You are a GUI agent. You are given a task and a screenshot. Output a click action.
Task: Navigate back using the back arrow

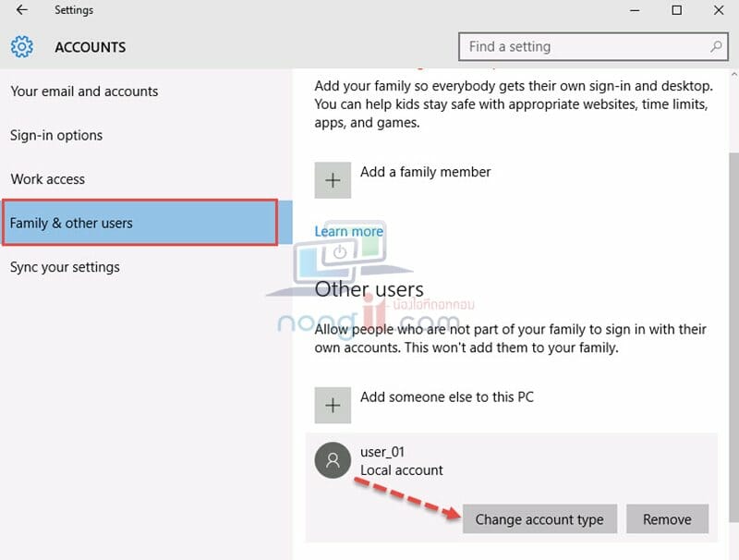(20, 10)
